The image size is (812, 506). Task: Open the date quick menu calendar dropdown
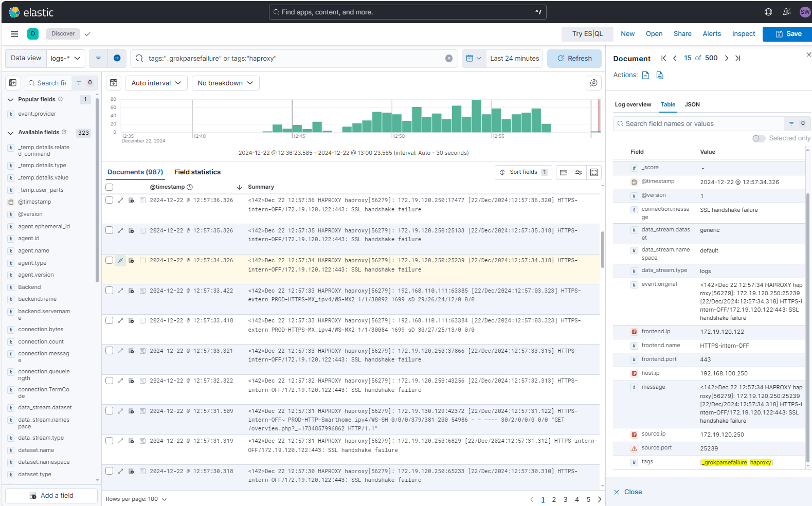tap(474, 59)
